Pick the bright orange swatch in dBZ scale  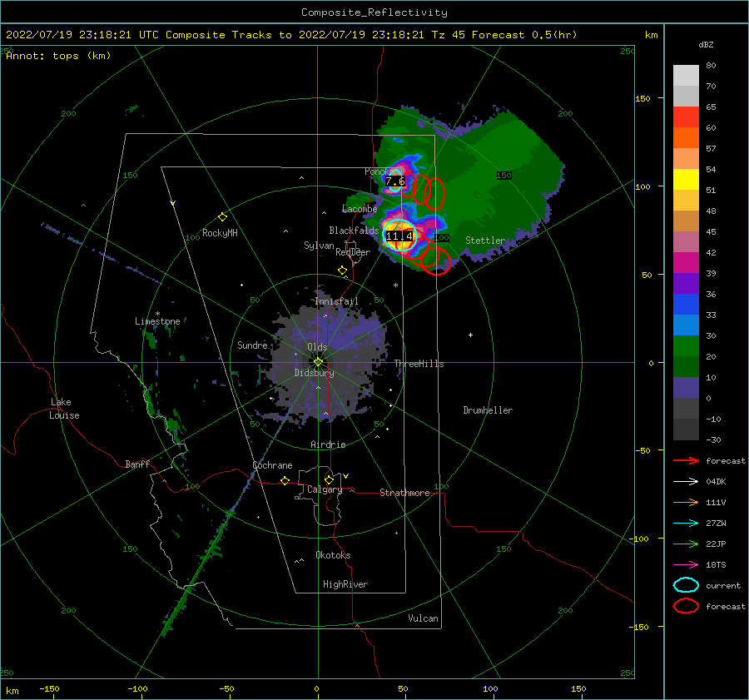[686, 138]
